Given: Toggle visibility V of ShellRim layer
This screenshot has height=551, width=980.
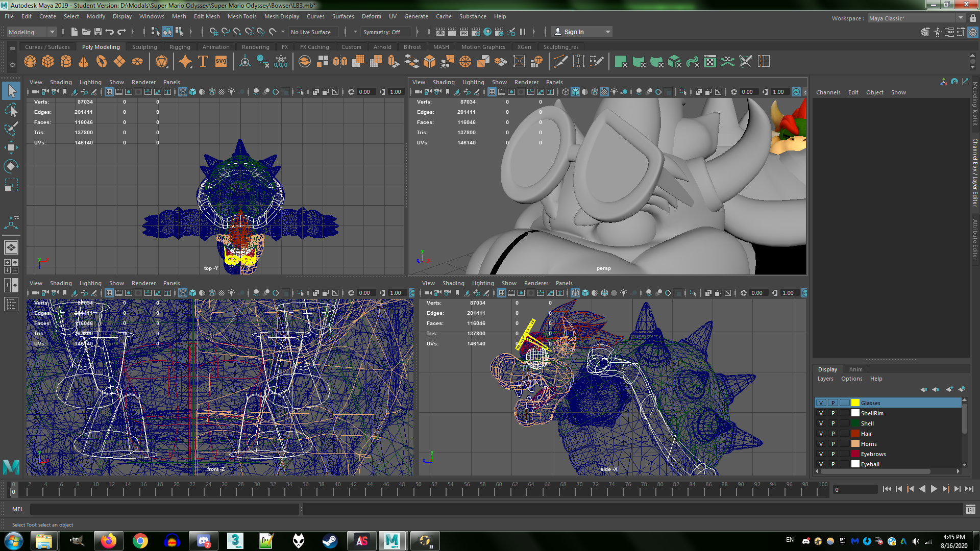Looking at the screenshot, I should [x=821, y=413].
